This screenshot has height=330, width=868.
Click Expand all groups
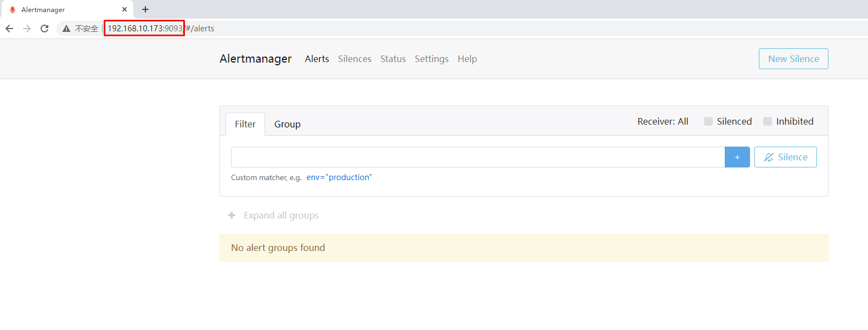(273, 215)
